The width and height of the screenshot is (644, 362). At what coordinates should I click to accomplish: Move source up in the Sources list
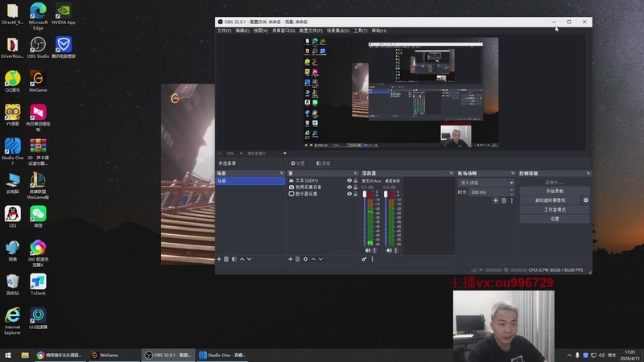point(313,259)
